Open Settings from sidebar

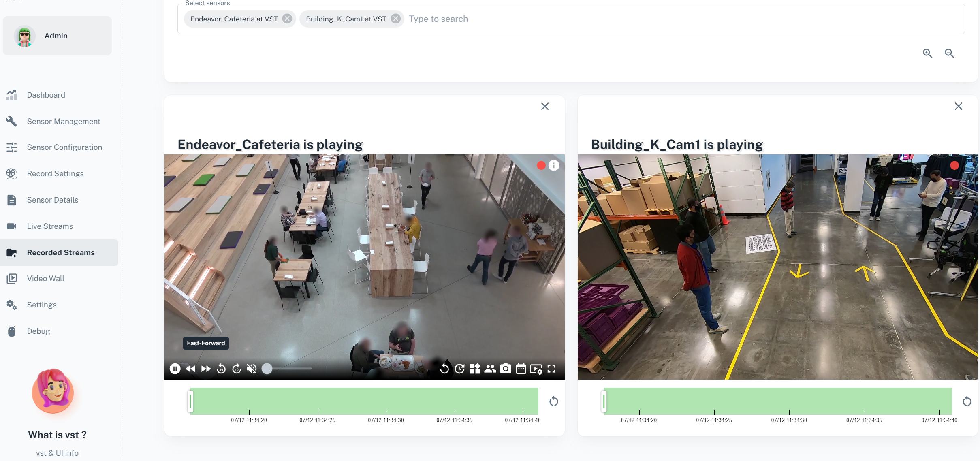pyautogui.click(x=59, y=305)
